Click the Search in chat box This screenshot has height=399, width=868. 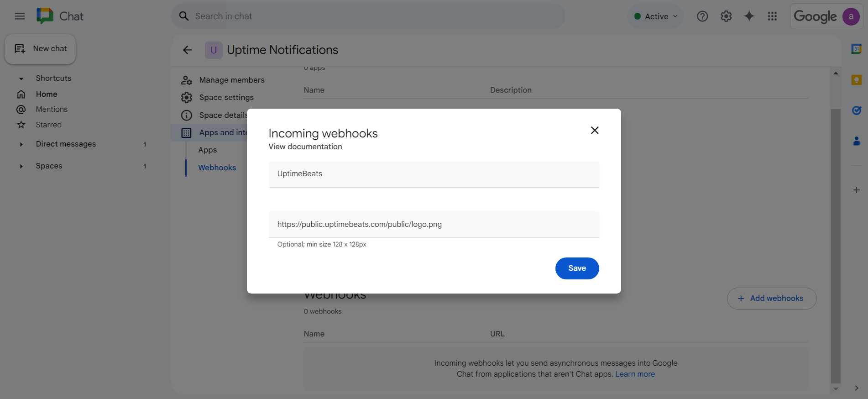tap(368, 16)
